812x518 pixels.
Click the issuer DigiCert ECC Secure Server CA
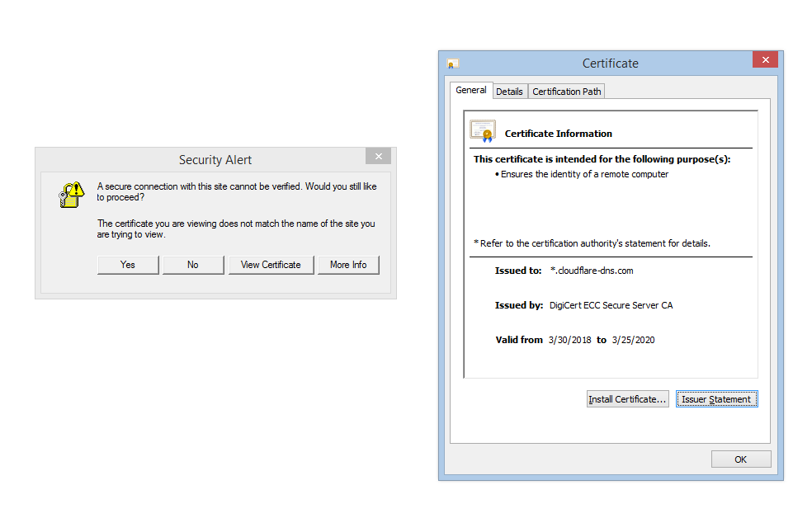pos(611,305)
